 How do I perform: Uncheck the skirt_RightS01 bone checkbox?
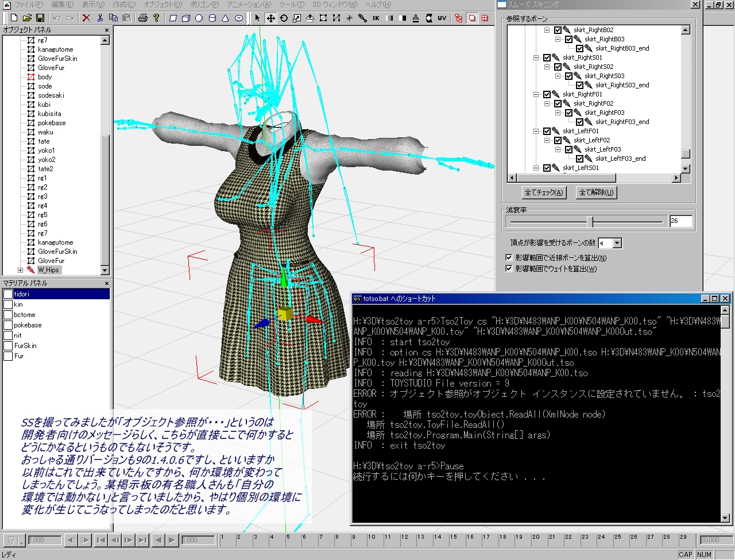coord(547,57)
